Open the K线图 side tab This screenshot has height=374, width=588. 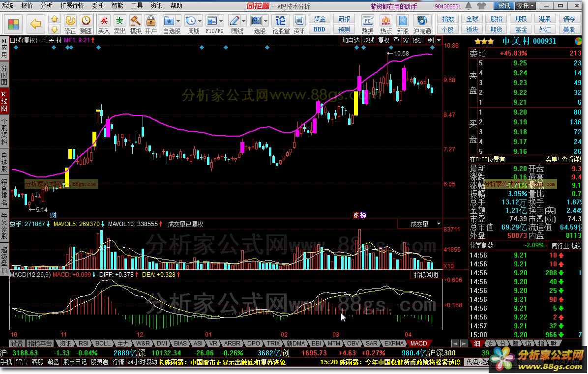[4, 101]
